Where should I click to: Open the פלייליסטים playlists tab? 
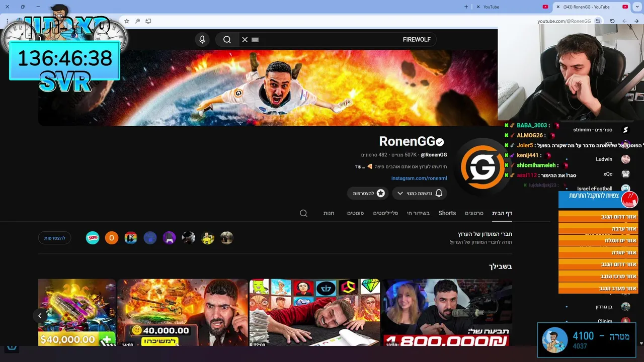pyautogui.click(x=385, y=213)
